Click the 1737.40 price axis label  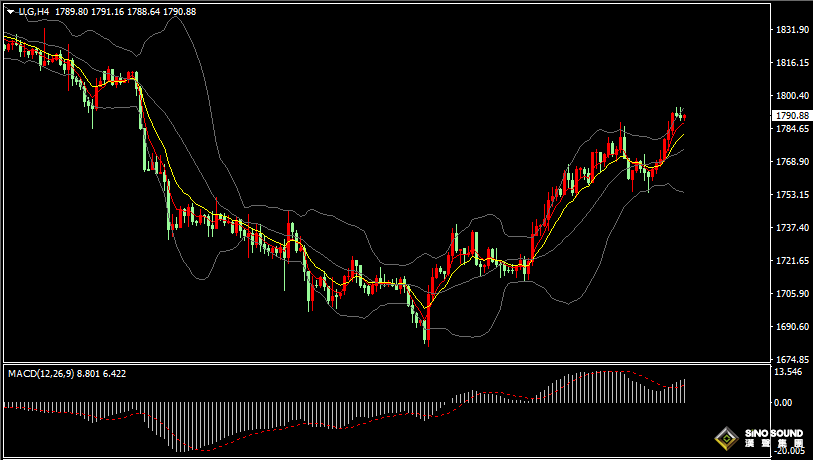(x=792, y=228)
